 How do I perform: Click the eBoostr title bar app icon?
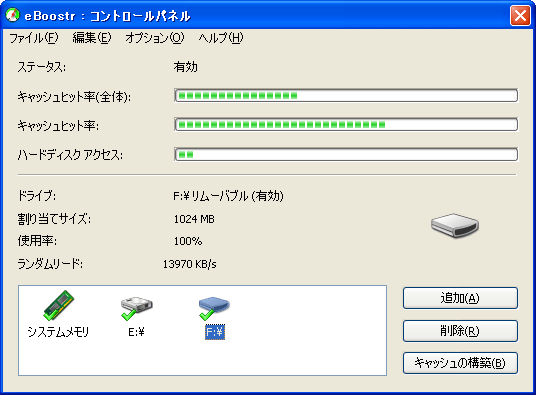(x=13, y=15)
